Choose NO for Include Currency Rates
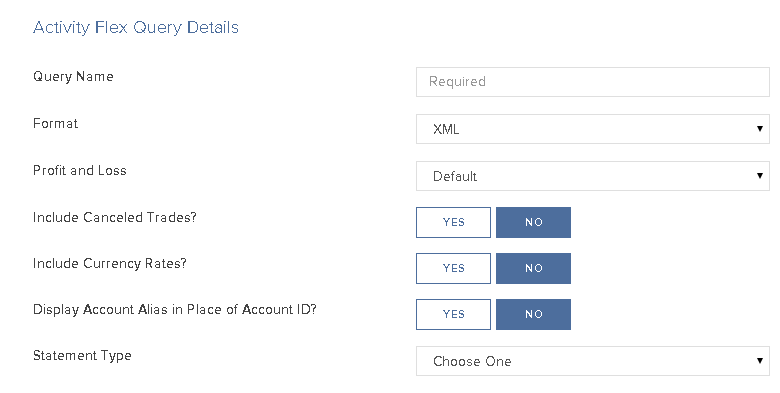This screenshot has width=780, height=393. (x=533, y=268)
